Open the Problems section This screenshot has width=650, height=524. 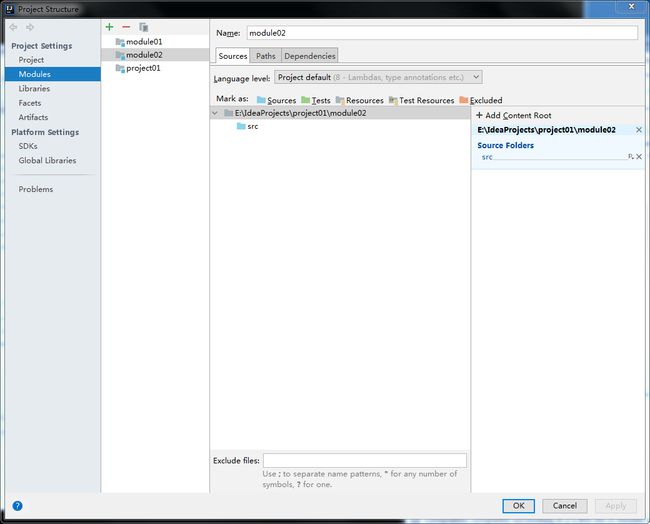pyautogui.click(x=36, y=189)
